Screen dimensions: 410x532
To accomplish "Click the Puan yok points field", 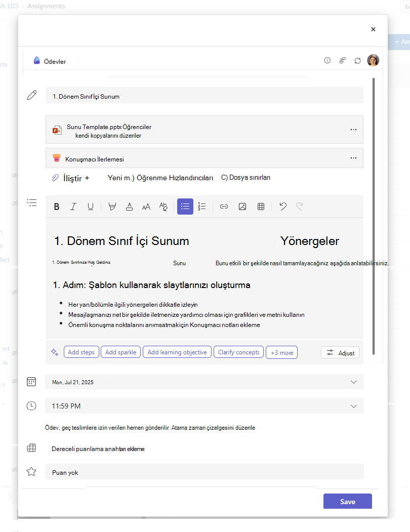I will pyautogui.click(x=204, y=472).
